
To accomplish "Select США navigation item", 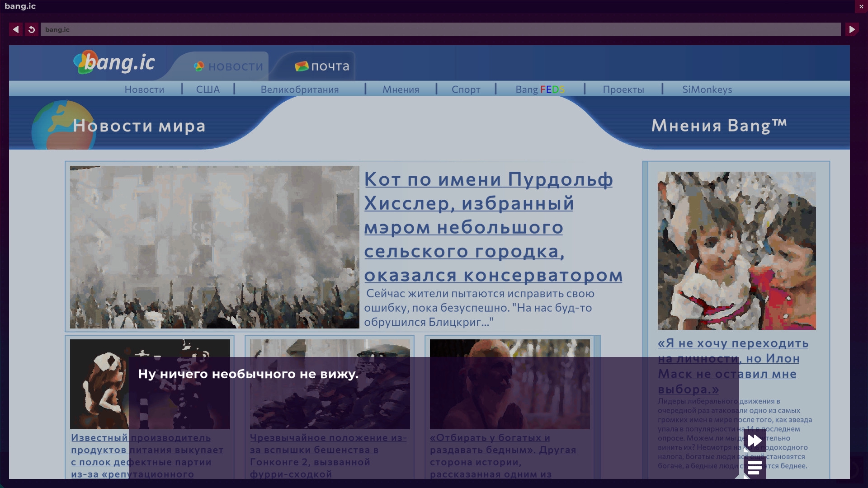I will pos(208,89).
